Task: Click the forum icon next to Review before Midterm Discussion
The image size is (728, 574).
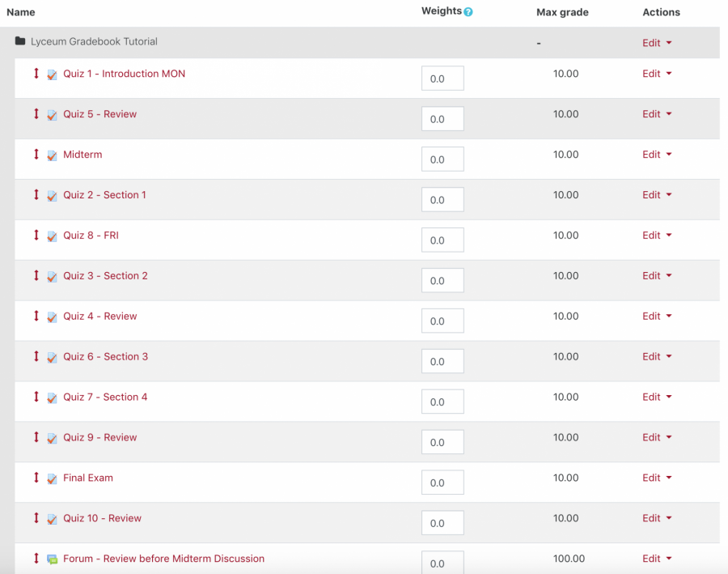Action: tap(52, 559)
